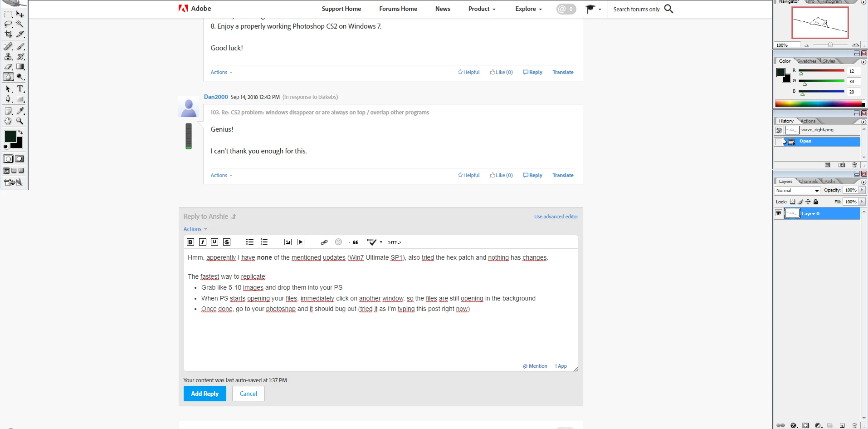
Task: Toggle lock image pixels brush icon
Action: (x=800, y=202)
